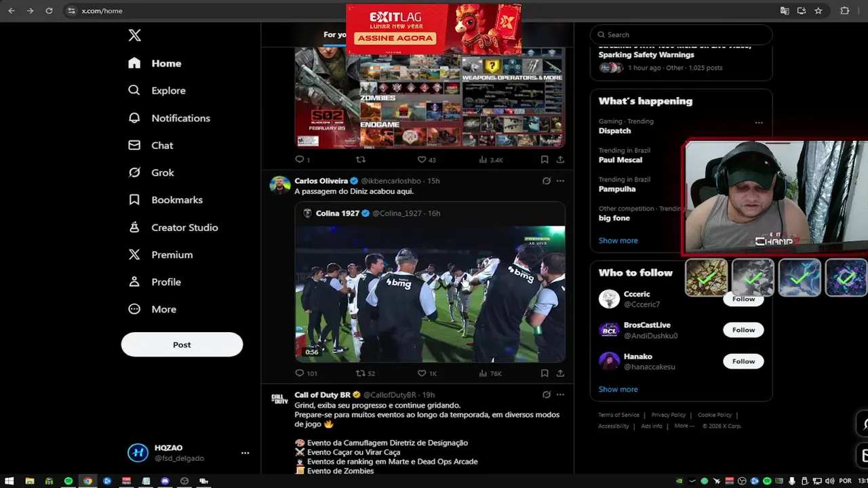This screenshot has height=488, width=868.
Task: Click the X logo in the sidebar
Action: tap(135, 35)
